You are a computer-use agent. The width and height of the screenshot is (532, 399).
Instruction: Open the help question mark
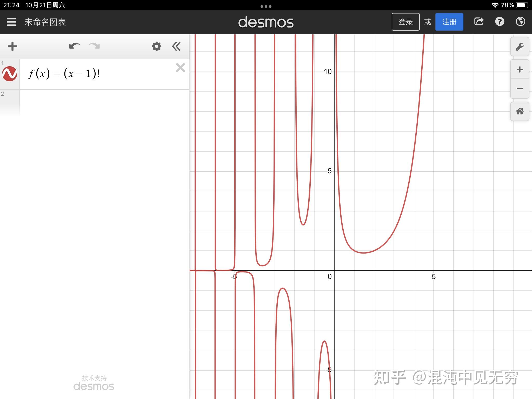tap(500, 22)
